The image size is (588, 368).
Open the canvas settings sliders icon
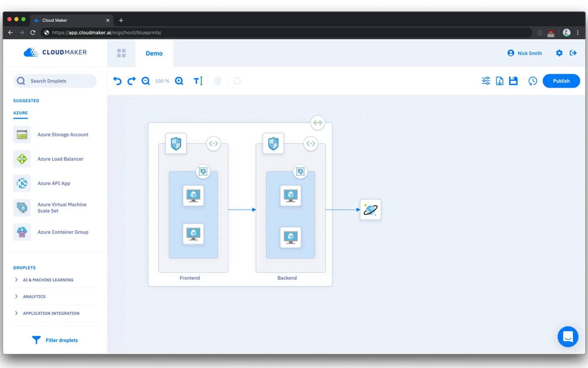point(486,81)
